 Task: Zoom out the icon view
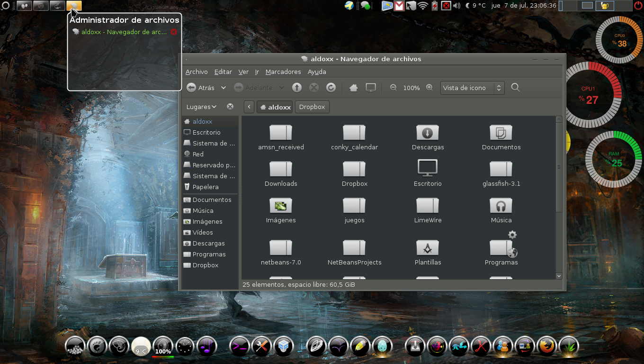pyautogui.click(x=393, y=88)
